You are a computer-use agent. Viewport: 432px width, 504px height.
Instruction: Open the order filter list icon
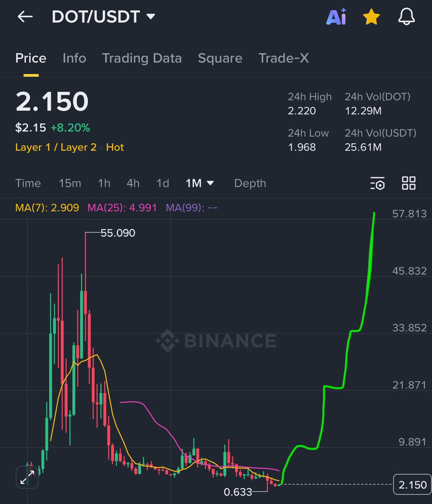point(377,184)
